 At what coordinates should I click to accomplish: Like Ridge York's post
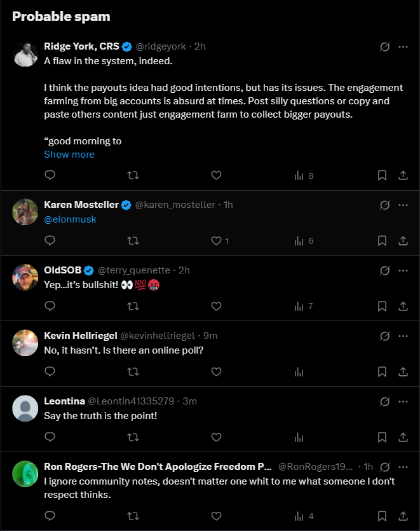pyautogui.click(x=216, y=175)
